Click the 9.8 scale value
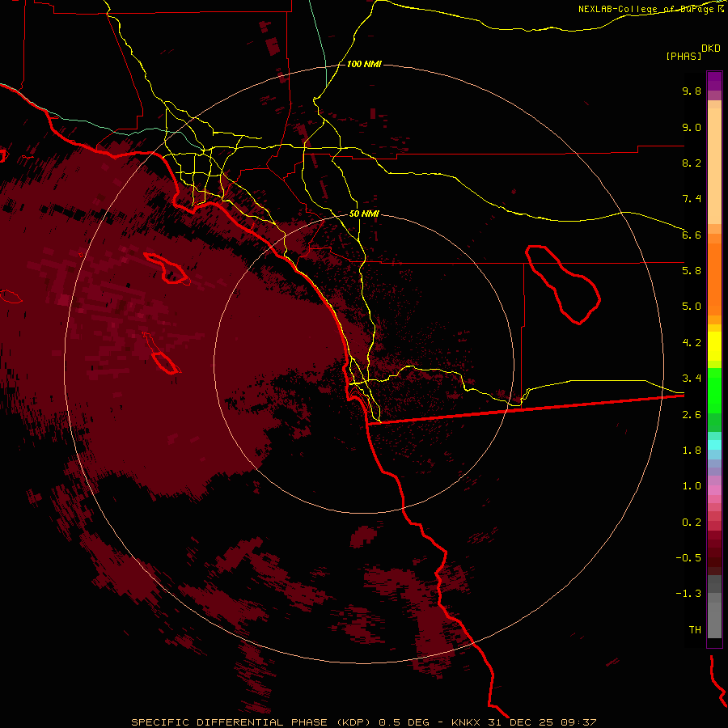The width and height of the screenshot is (728, 728). click(692, 91)
